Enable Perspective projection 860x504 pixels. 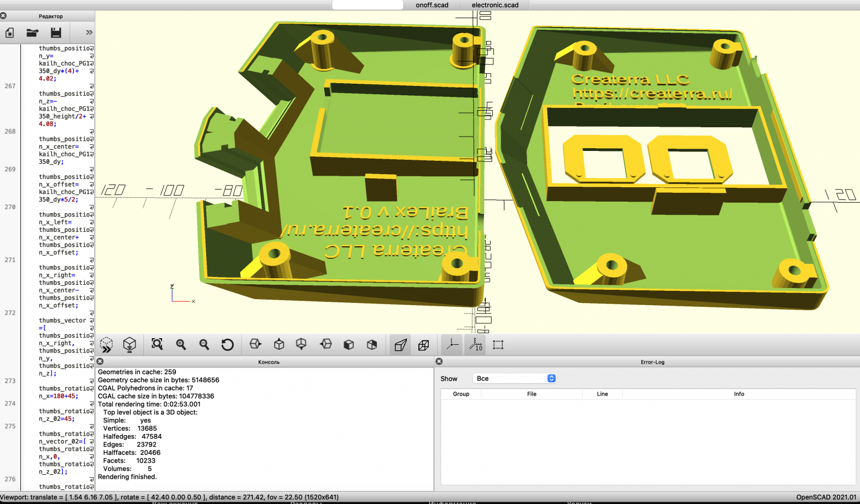pyautogui.click(x=400, y=345)
